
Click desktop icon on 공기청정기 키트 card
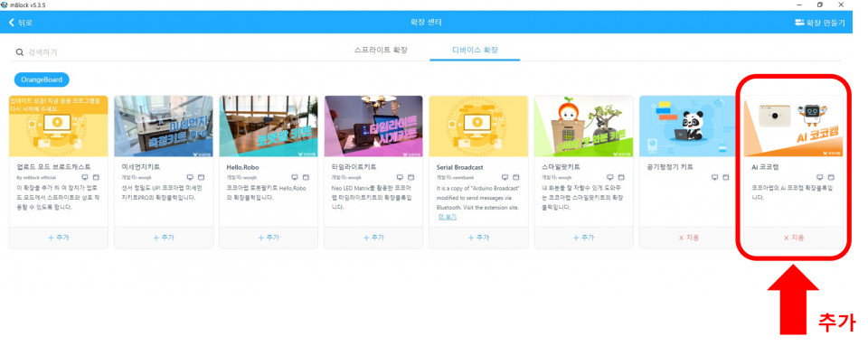click(714, 177)
